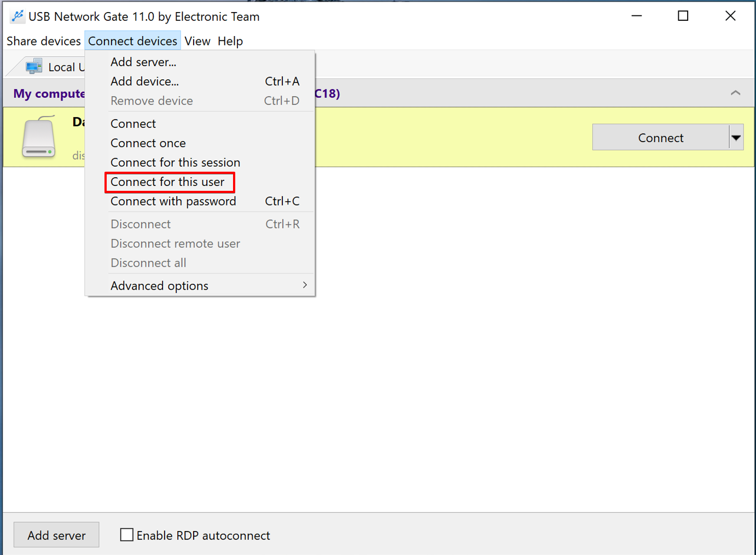Open the Help menu
The height and width of the screenshot is (555, 756).
coord(230,41)
